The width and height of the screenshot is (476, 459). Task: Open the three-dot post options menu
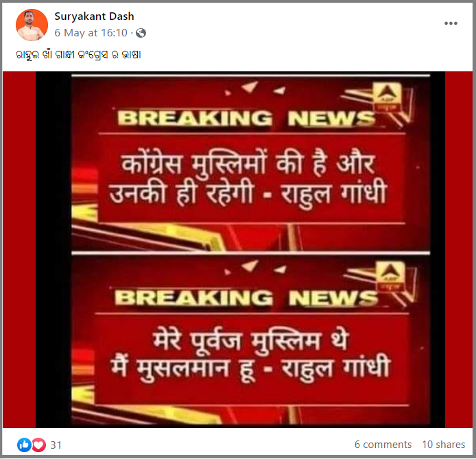click(x=451, y=23)
